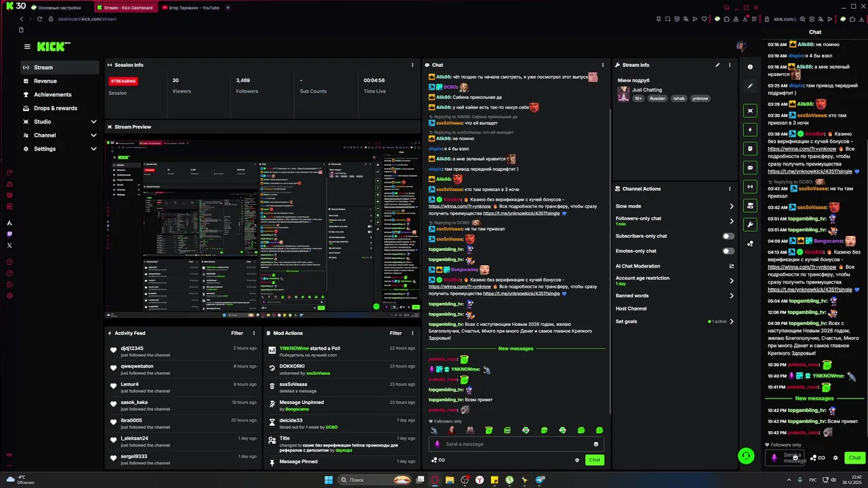This screenshot has width=868, height=488.
Task: Toggle Subscribers-only chat switch
Action: pyautogui.click(x=728, y=236)
